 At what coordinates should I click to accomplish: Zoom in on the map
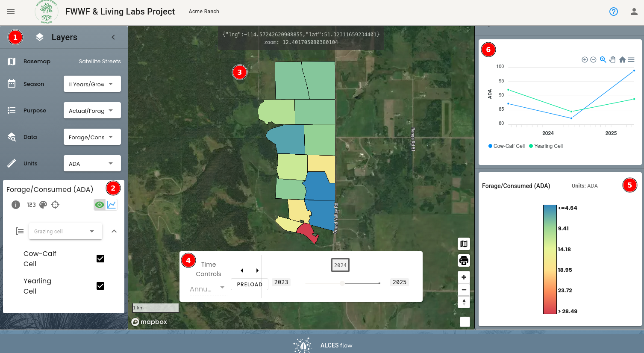click(x=464, y=277)
